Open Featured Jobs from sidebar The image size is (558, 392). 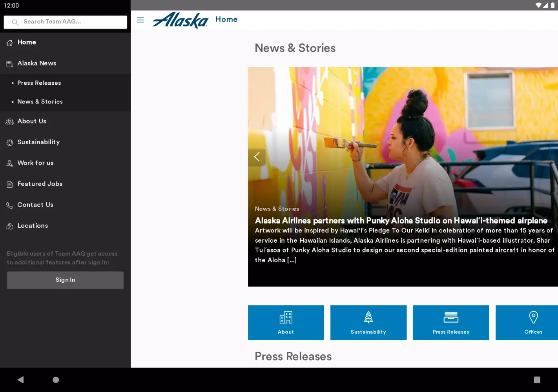point(40,184)
